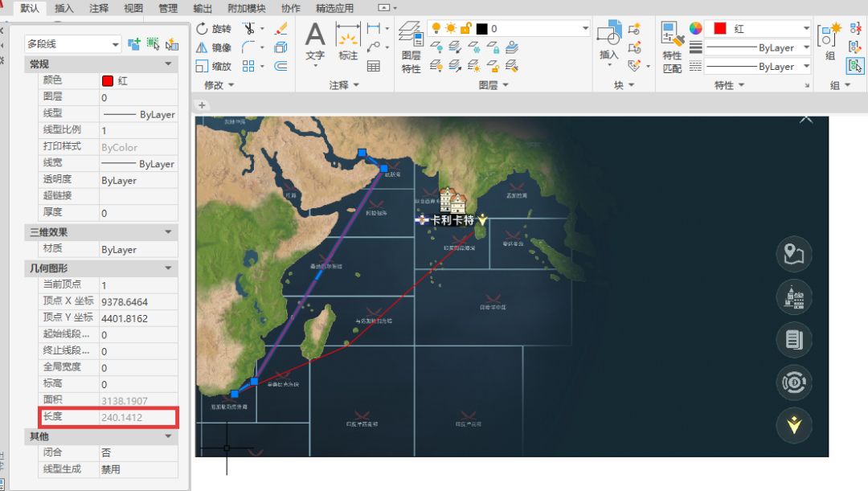Open the 红 color dropdown in ribbon
The height and width of the screenshot is (491, 868).
pos(806,28)
